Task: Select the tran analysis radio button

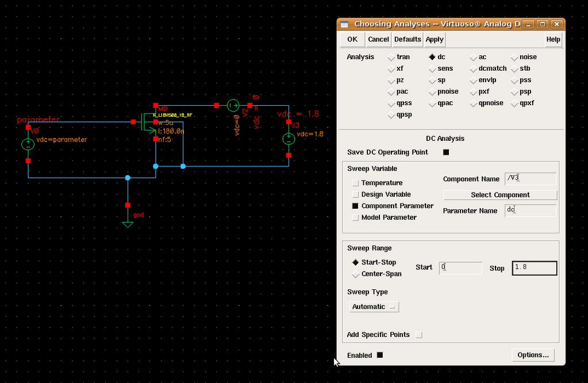Action: pyautogui.click(x=391, y=57)
